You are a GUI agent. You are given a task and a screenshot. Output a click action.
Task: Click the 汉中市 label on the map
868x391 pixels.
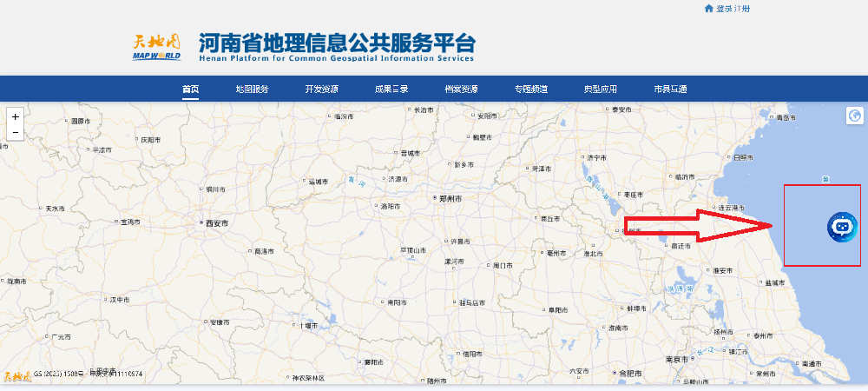click(119, 300)
